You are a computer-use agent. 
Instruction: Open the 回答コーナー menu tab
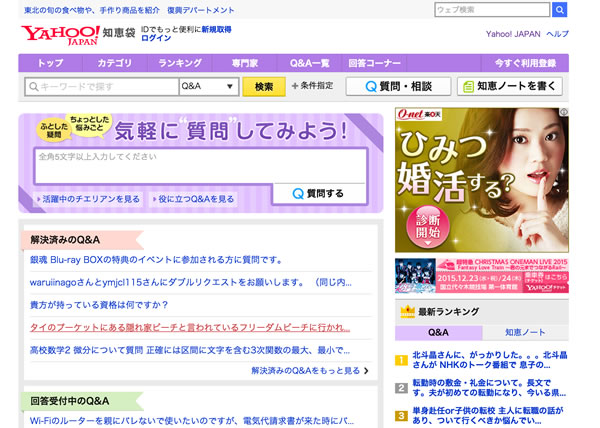pyautogui.click(x=374, y=63)
